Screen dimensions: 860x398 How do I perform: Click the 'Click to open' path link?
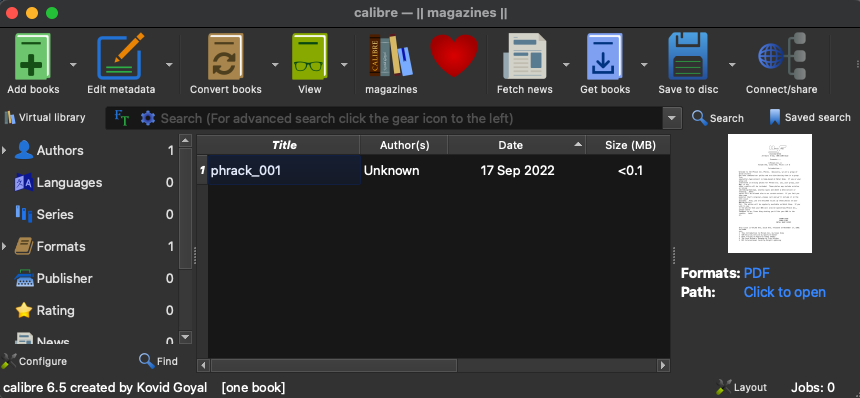pos(784,292)
